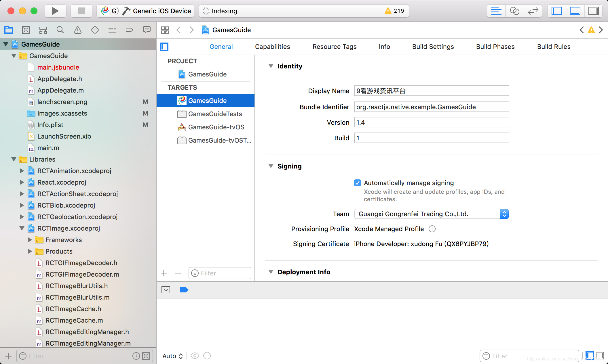This screenshot has width=608, height=364.
Task: Open the 219 warnings indicator
Action: click(394, 11)
